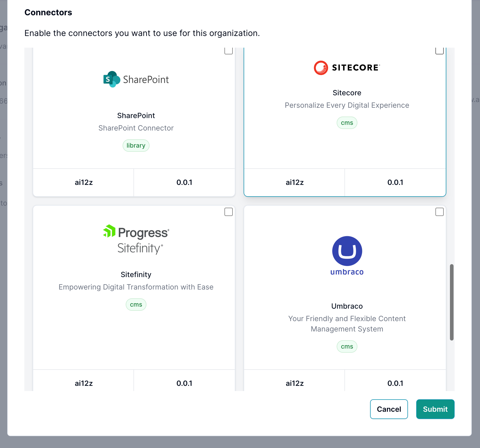The image size is (480, 448).
Task: Click the cms tag on Sitecore
Action: point(347,123)
